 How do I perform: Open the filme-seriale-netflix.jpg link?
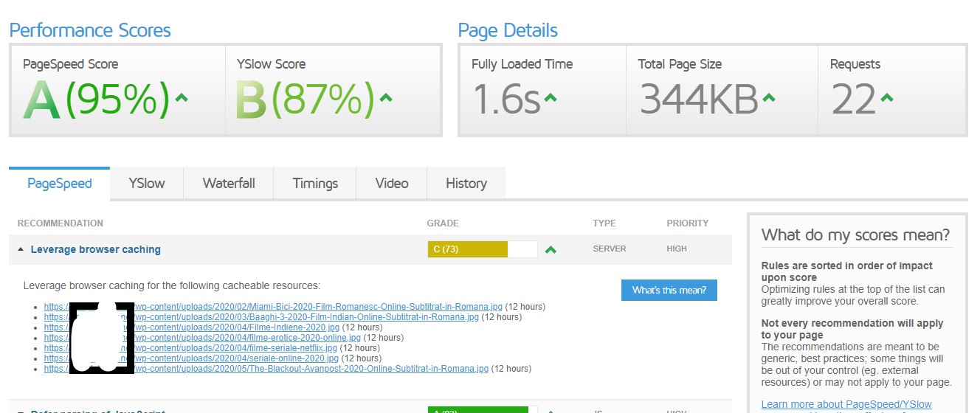click(190, 348)
